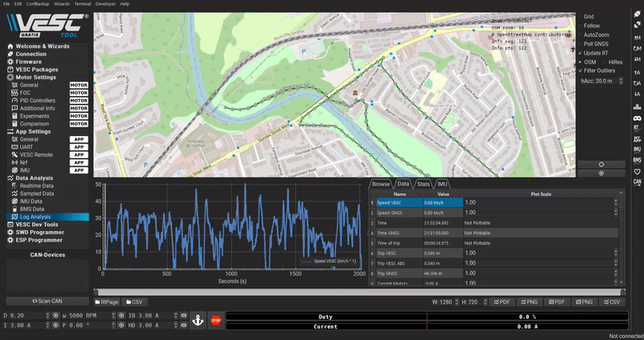
Task: Click the CSV folder button beside RtPage
Action: coord(134,302)
